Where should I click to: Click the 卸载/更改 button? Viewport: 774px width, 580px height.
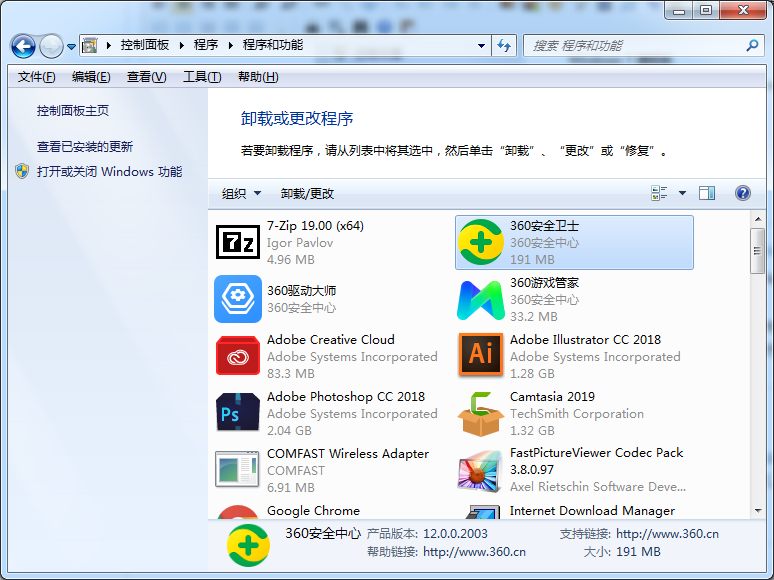307,194
